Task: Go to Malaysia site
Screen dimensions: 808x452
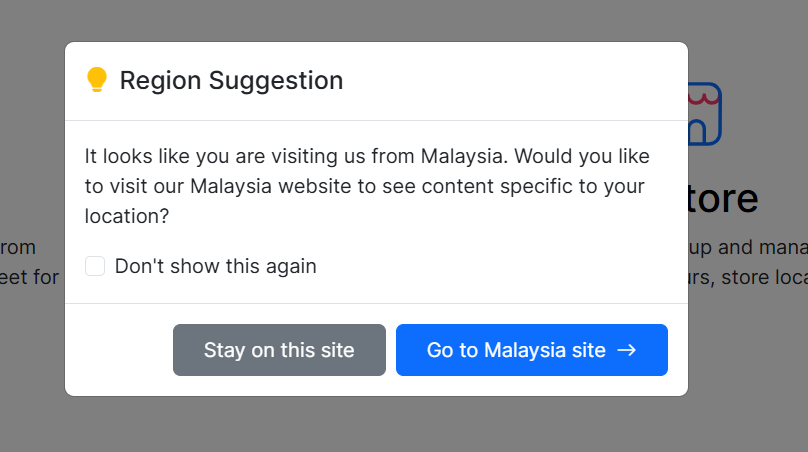Action: click(532, 350)
